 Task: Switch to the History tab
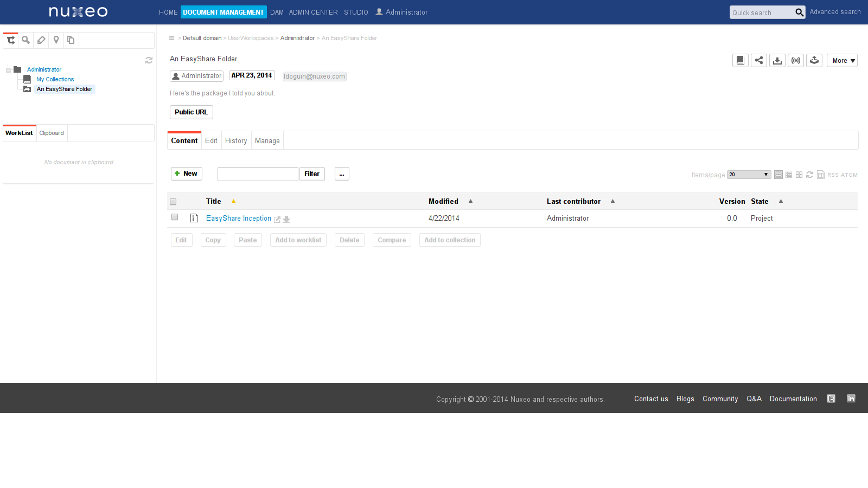[236, 141]
